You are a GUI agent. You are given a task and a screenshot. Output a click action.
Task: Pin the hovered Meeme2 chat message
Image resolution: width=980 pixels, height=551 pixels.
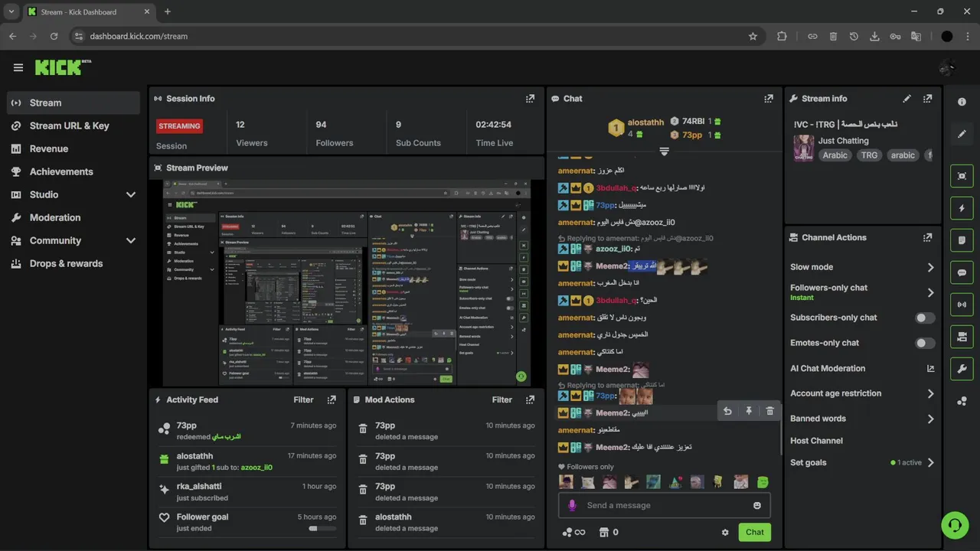click(749, 411)
